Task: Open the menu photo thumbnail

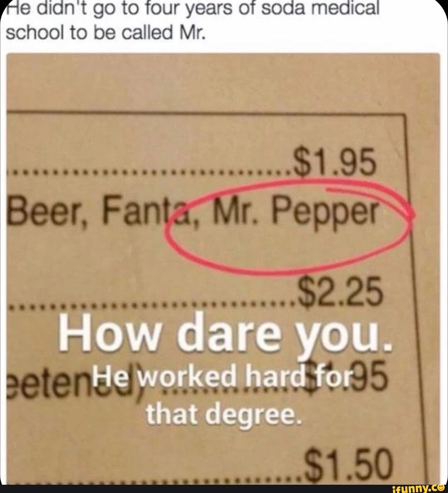Action: (x=223, y=269)
